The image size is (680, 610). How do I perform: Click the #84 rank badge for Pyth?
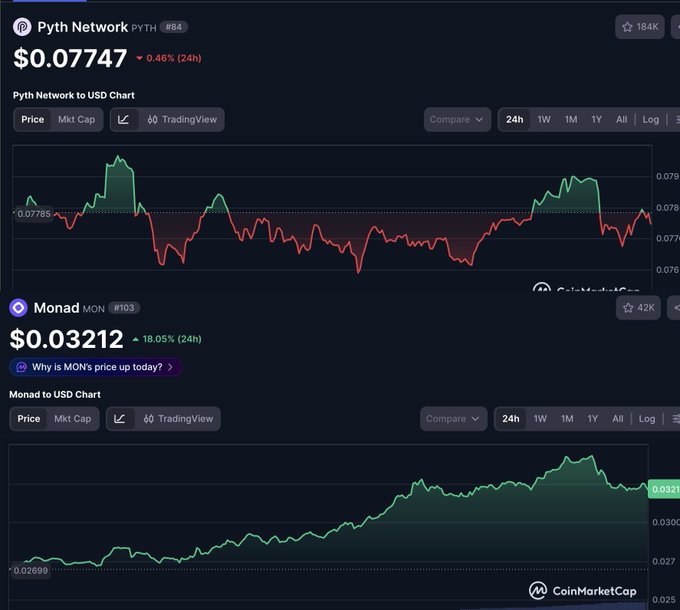point(173,27)
